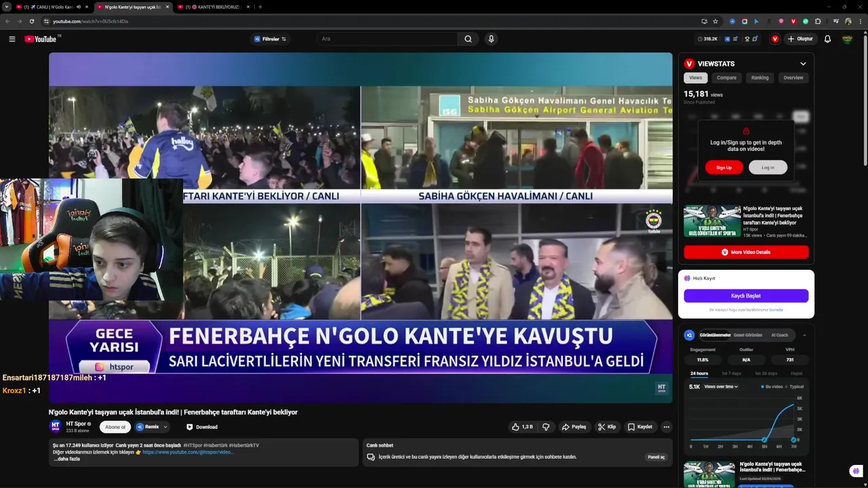The width and height of the screenshot is (868, 488).
Task: Toggle the Bu video legend series
Action: 772,386
